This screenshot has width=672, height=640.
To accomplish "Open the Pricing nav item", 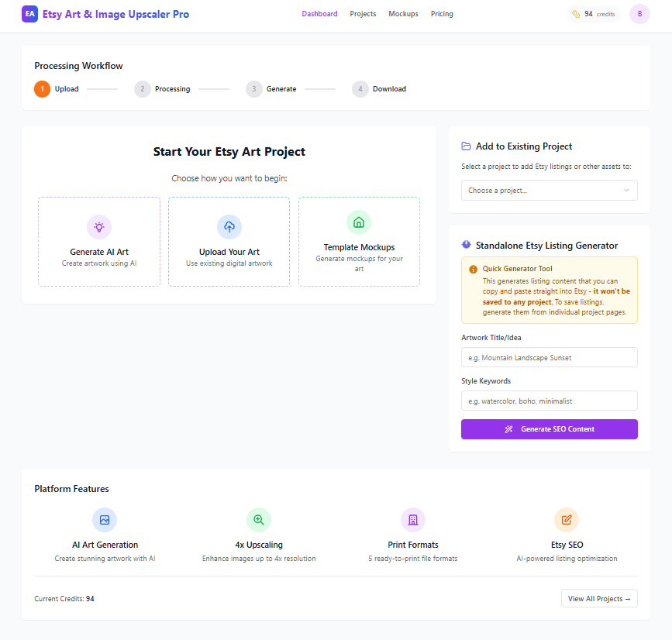I will [442, 14].
